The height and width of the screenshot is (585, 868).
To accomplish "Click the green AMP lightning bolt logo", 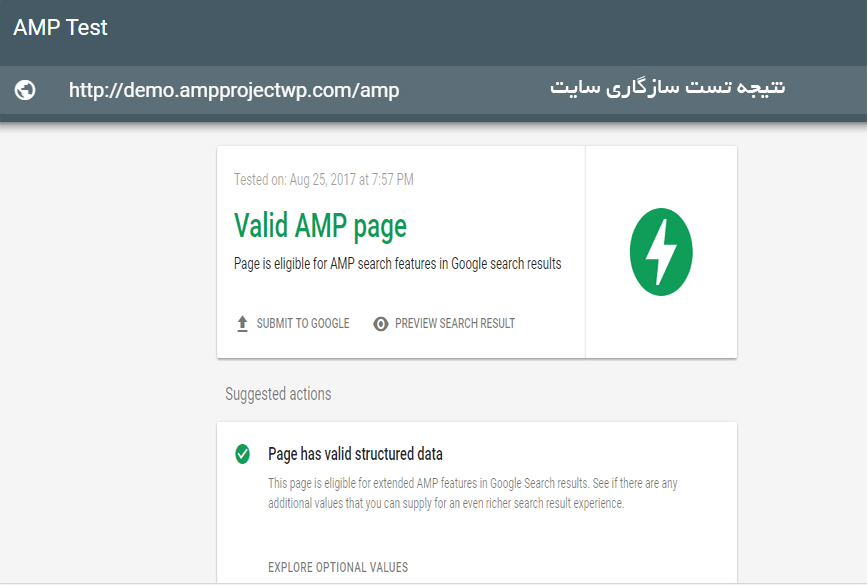I will point(661,252).
